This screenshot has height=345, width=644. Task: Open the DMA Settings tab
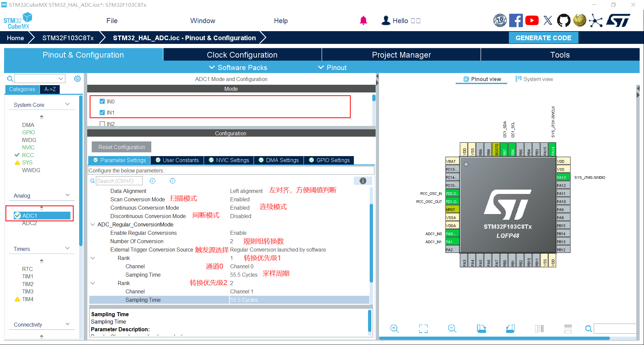[279, 160]
